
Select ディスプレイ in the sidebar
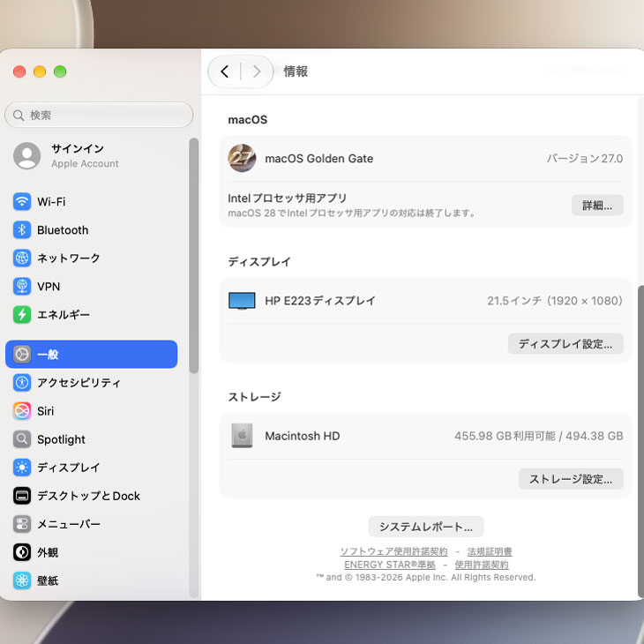[x=91, y=468]
